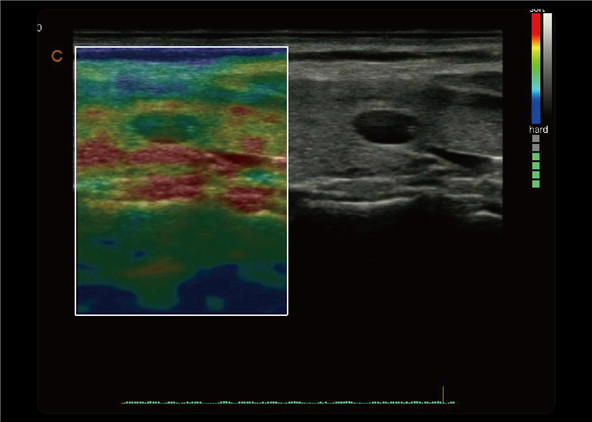Screen dimensions: 592x422
Task: Click the yellow marker on the compression graph
Action: [443, 394]
